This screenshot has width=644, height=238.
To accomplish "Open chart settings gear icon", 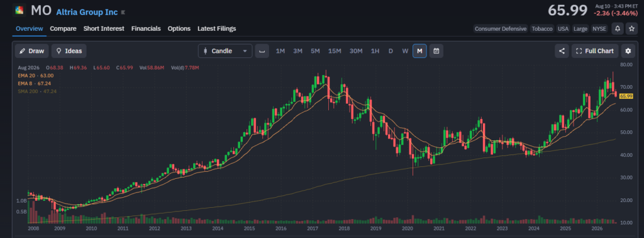I will (628, 51).
